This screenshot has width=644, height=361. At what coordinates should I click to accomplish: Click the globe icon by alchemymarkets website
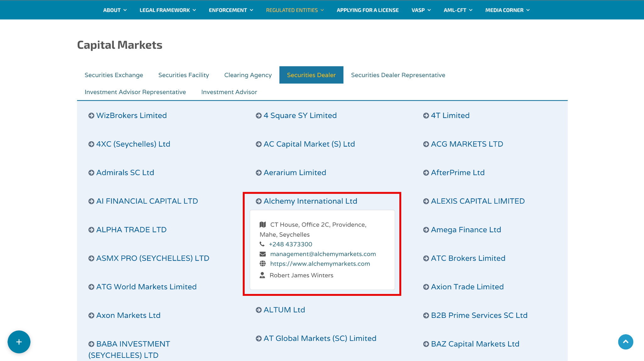coord(263,264)
